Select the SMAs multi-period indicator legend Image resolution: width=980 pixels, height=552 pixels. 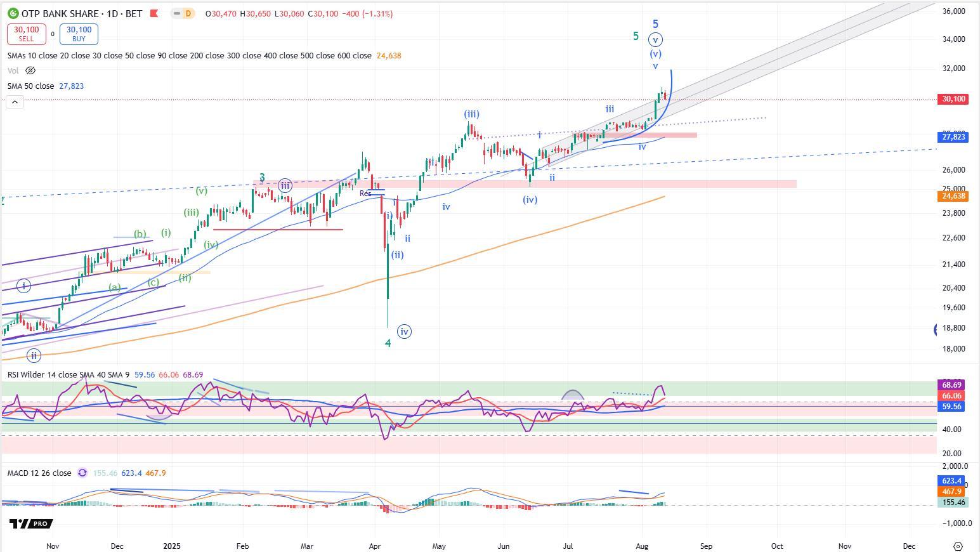190,56
